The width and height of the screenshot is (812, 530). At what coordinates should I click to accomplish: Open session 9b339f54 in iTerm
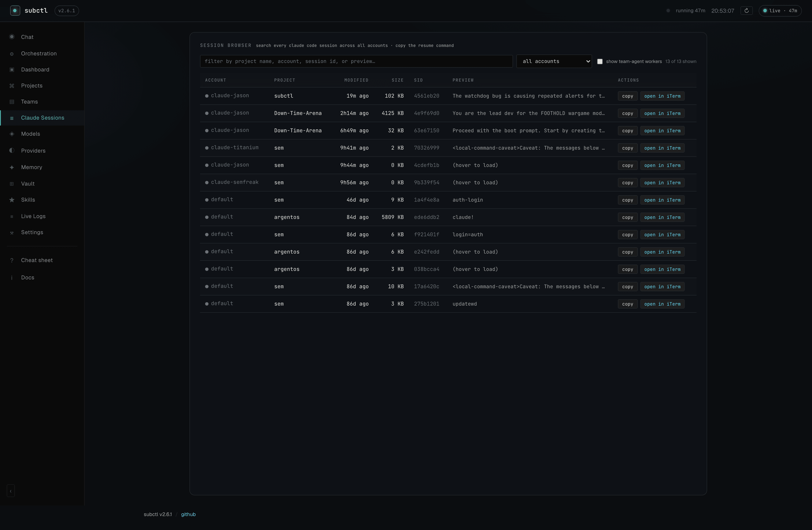click(662, 182)
